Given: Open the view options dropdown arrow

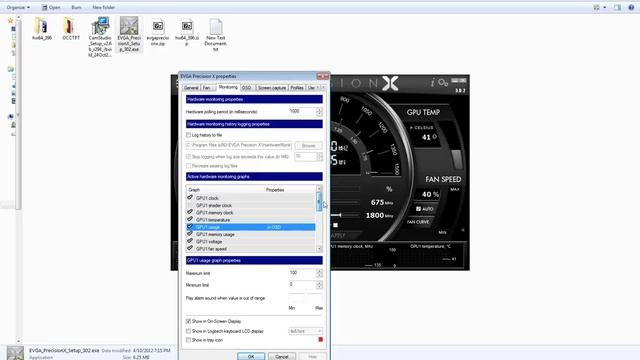Looking at the screenshot, I should [x=605, y=7].
